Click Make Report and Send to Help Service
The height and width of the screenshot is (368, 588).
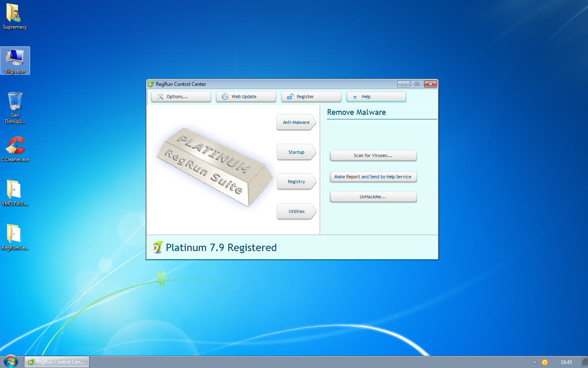[373, 177]
